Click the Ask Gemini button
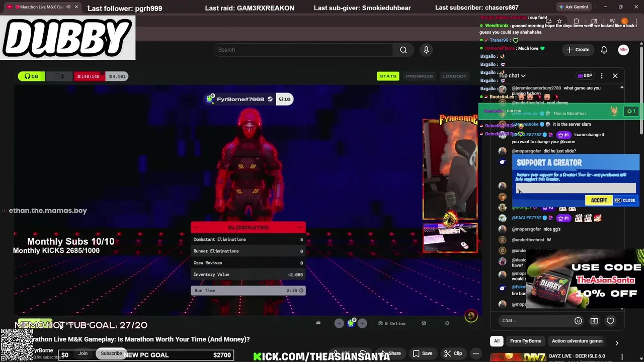This screenshot has width=644, height=362. click(x=573, y=7)
